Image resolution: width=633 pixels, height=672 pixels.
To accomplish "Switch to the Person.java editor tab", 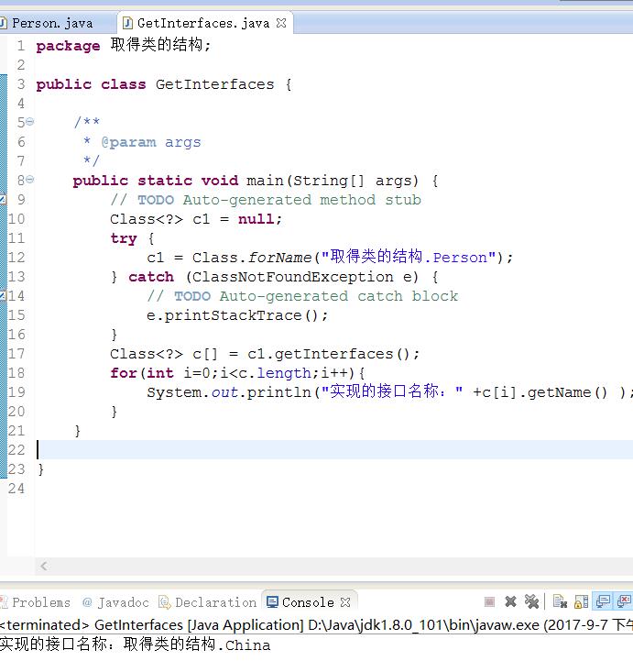I will (x=52, y=23).
